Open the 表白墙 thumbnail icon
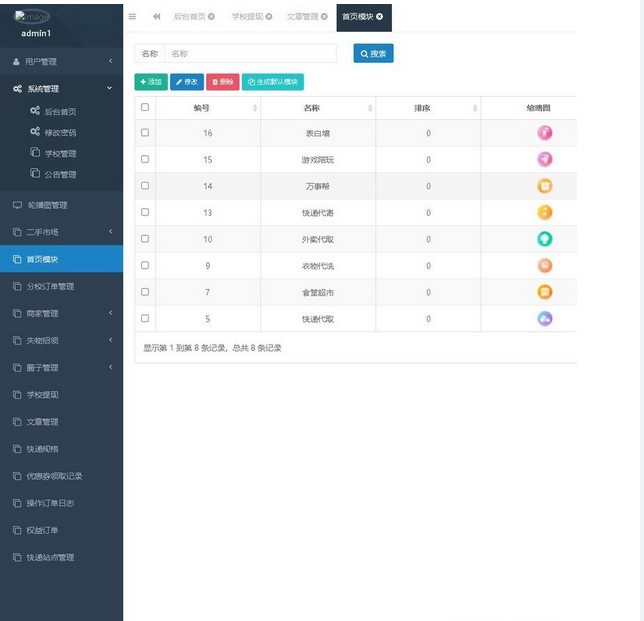This screenshot has height=621, width=644. pyautogui.click(x=545, y=133)
